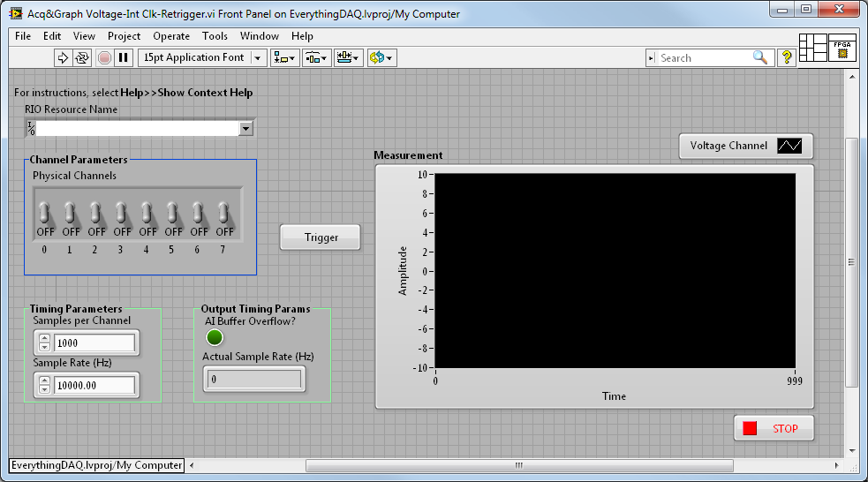Toggle physical channel 1 switch

(x=70, y=214)
